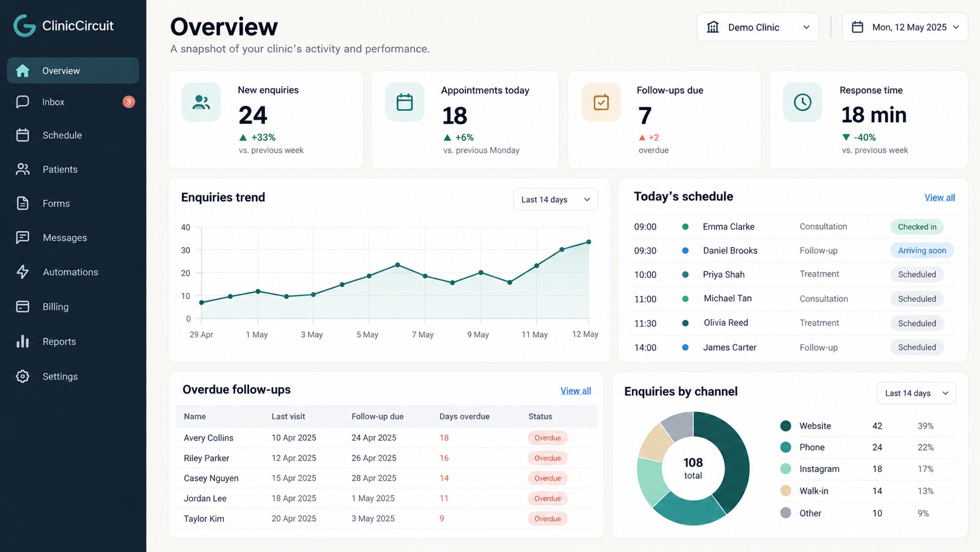This screenshot has width=980, height=552.
Task: Select James Carter in today's schedule
Action: [x=730, y=347]
